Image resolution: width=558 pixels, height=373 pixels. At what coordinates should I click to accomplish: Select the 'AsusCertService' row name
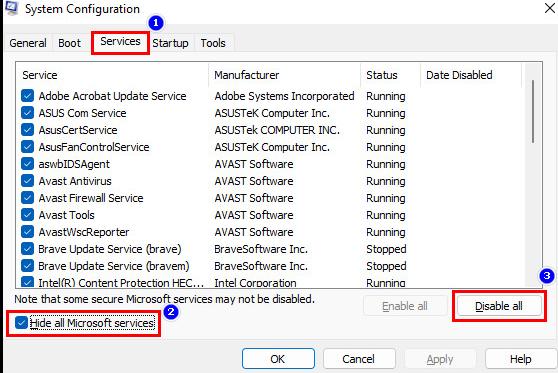coord(78,130)
